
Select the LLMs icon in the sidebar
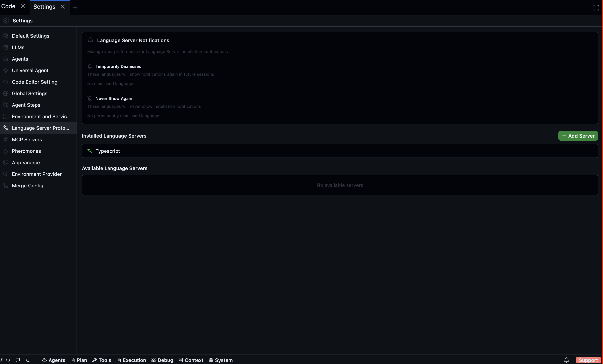[x=6, y=48]
